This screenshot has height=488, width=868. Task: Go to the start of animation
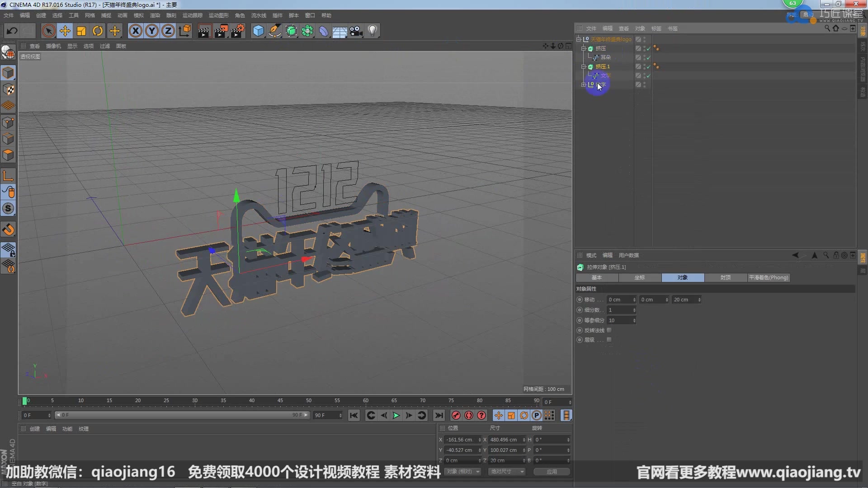pos(354,415)
